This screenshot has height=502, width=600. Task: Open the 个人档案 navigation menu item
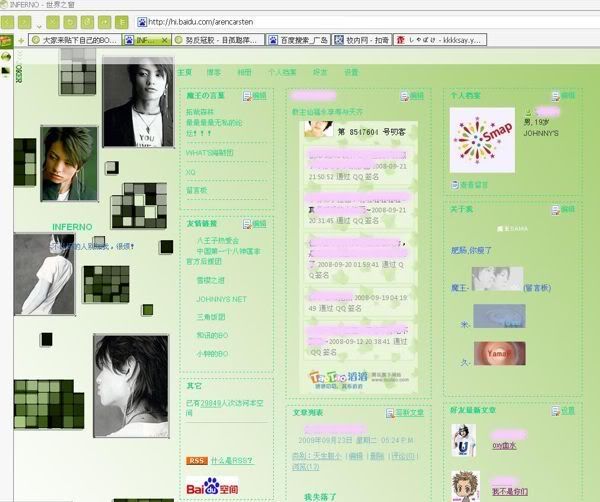(x=282, y=73)
